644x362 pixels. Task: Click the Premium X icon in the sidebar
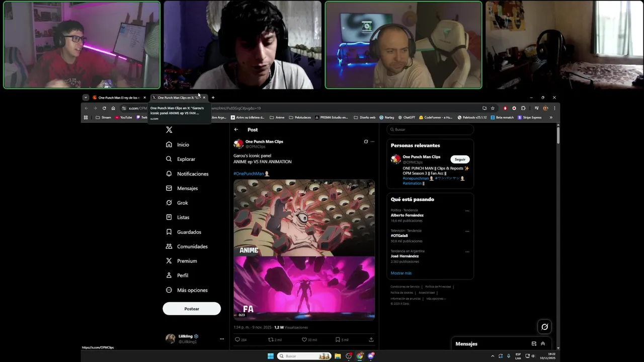pyautogui.click(x=169, y=261)
